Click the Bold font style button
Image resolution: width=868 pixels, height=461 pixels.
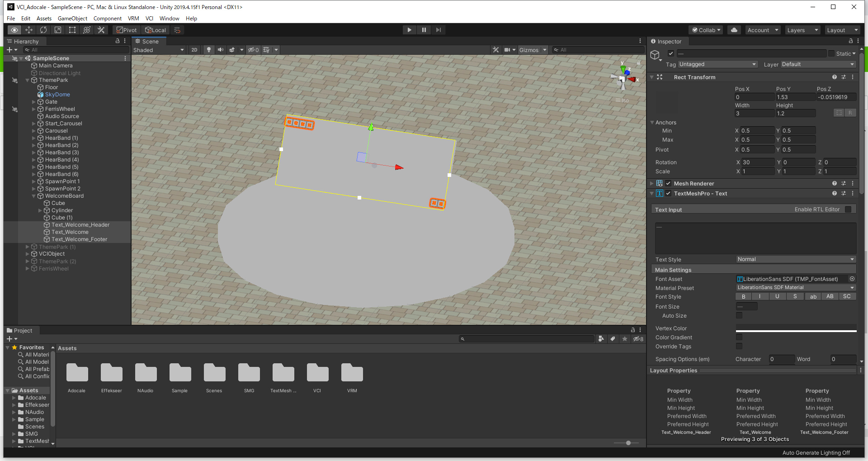pyautogui.click(x=743, y=297)
